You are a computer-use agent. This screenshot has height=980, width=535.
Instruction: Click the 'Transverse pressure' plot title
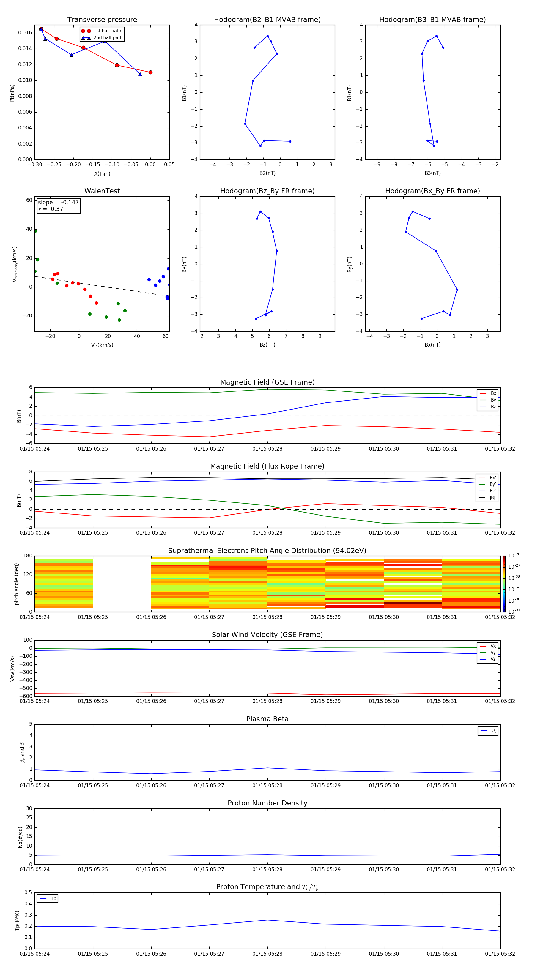[102, 20]
